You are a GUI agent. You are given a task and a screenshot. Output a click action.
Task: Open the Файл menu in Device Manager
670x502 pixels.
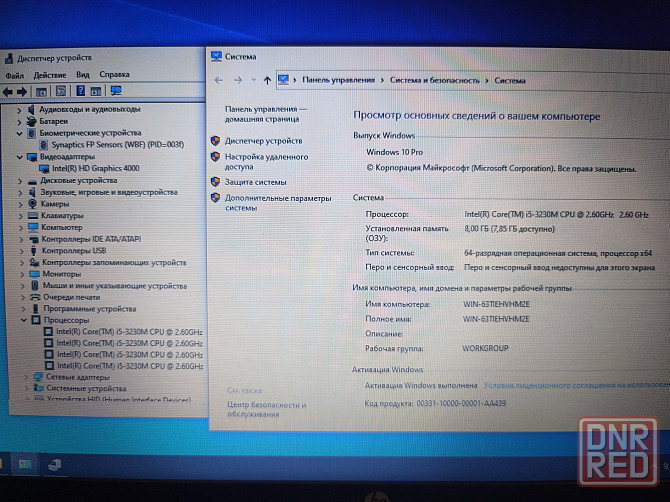pos(15,76)
